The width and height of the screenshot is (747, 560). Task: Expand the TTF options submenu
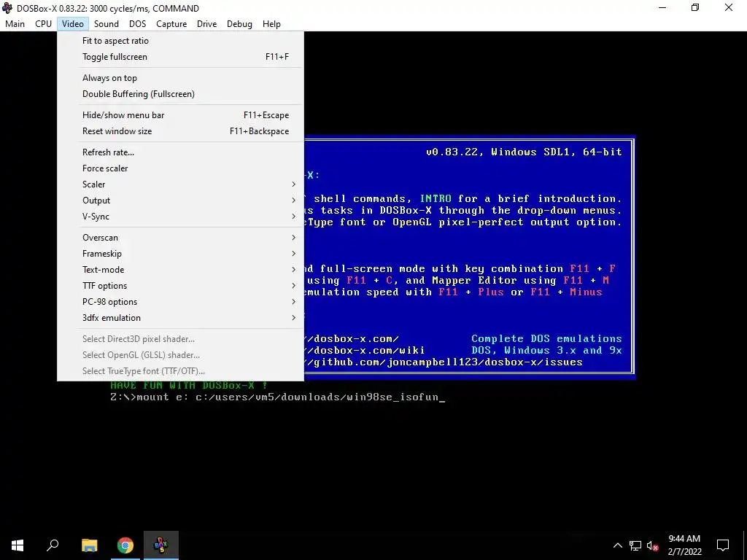click(x=180, y=286)
